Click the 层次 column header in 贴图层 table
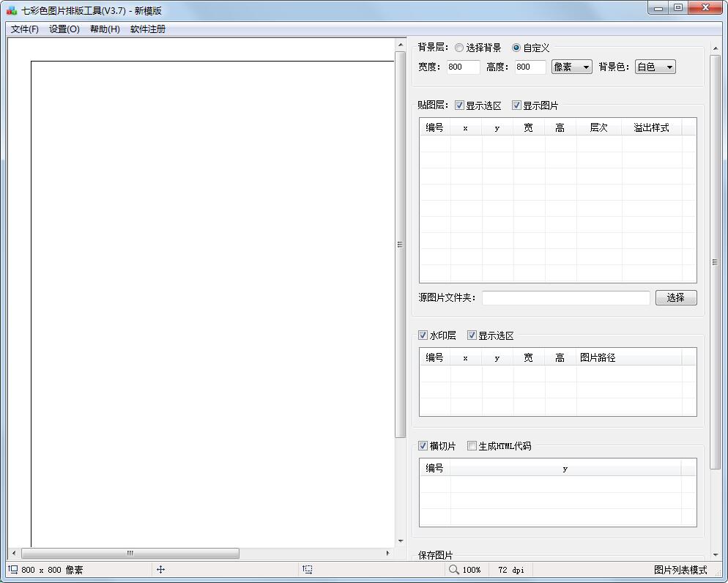This screenshot has height=583, width=728. click(x=598, y=127)
